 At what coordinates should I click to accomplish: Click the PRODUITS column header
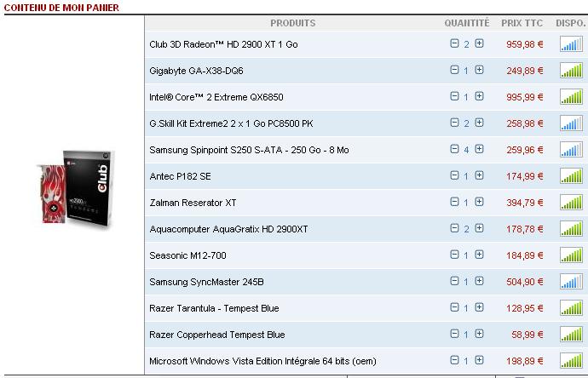(293, 23)
